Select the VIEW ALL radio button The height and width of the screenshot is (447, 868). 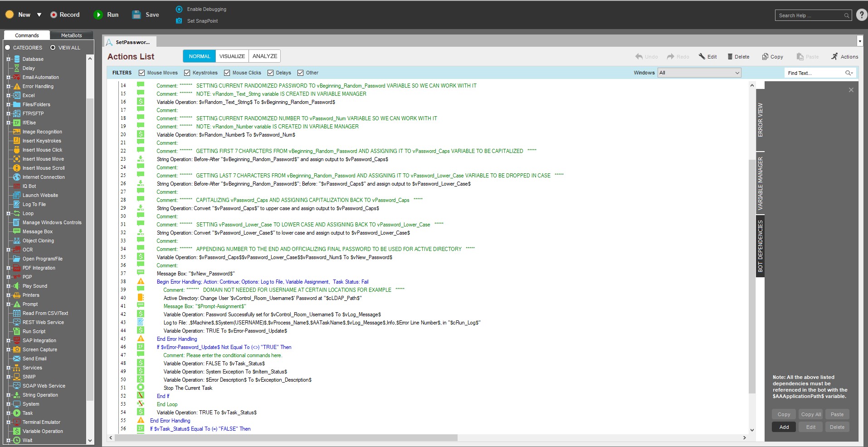click(x=53, y=48)
